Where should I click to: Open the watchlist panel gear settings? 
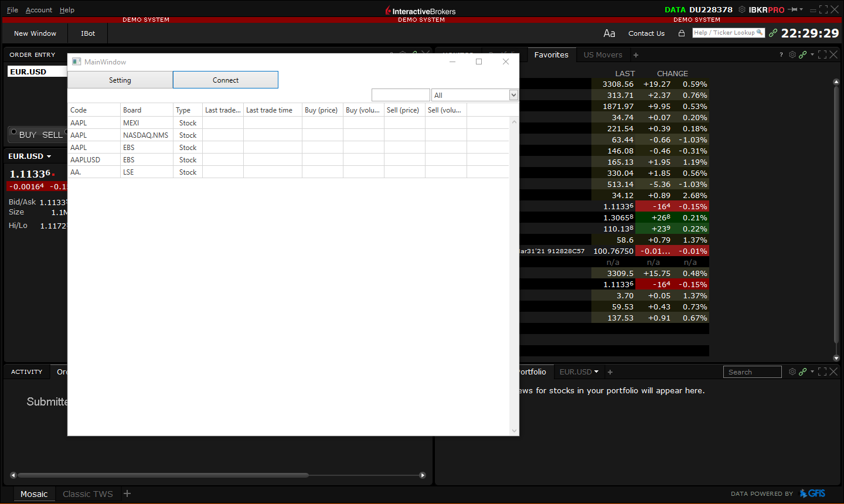pos(792,55)
